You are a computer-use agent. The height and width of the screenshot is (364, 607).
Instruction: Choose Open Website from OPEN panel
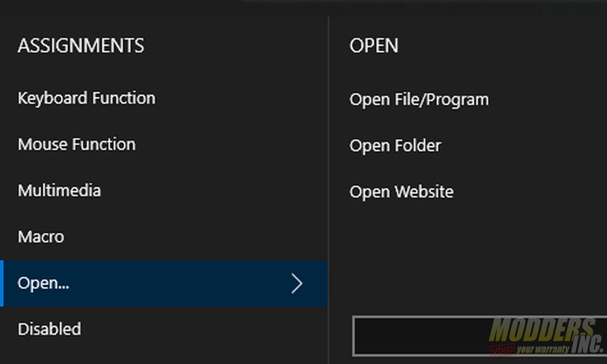[401, 192]
